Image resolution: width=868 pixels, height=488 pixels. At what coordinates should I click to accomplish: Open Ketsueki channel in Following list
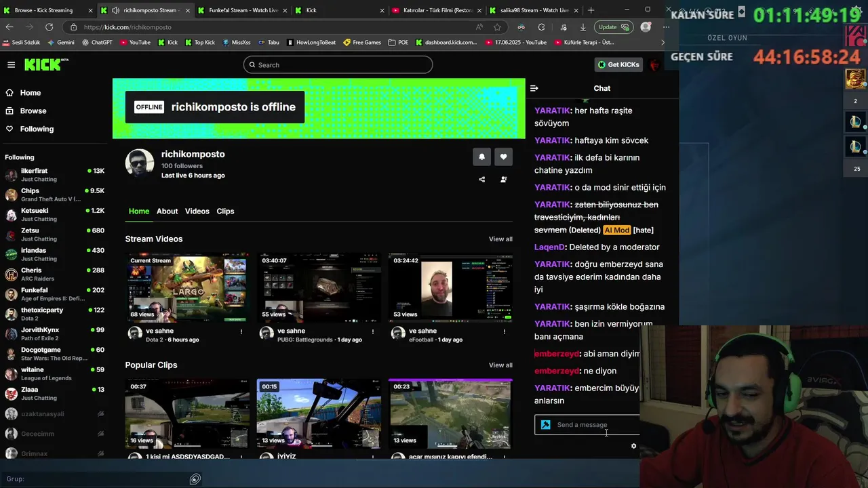[55, 214]
